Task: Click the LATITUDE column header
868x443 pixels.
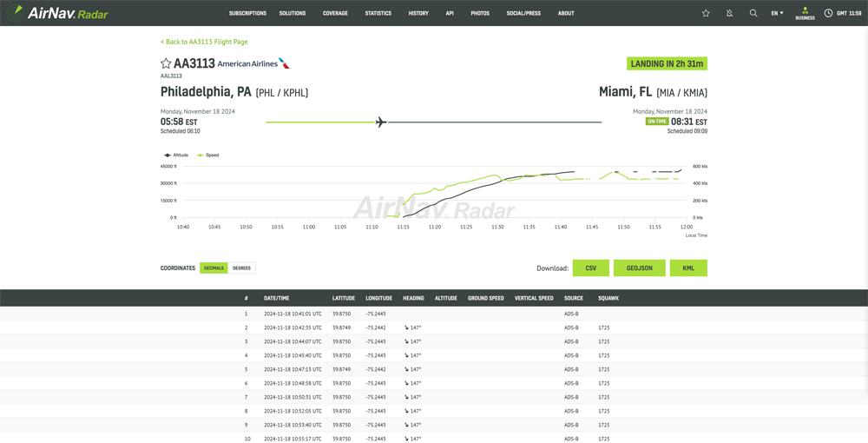Action: pyautogui.click(x=343, y=298)
